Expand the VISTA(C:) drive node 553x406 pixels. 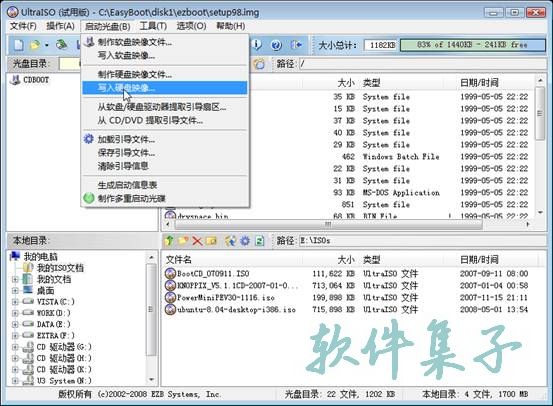(15, 302)
